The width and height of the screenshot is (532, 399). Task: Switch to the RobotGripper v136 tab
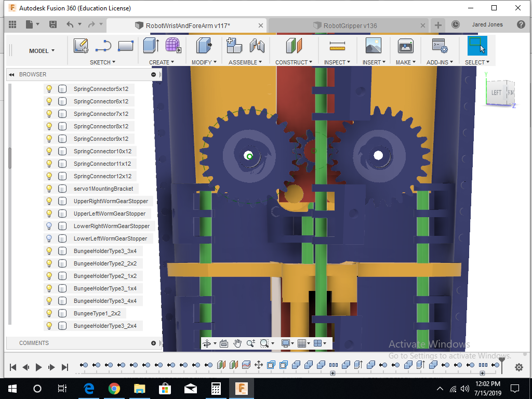point(350,26)
